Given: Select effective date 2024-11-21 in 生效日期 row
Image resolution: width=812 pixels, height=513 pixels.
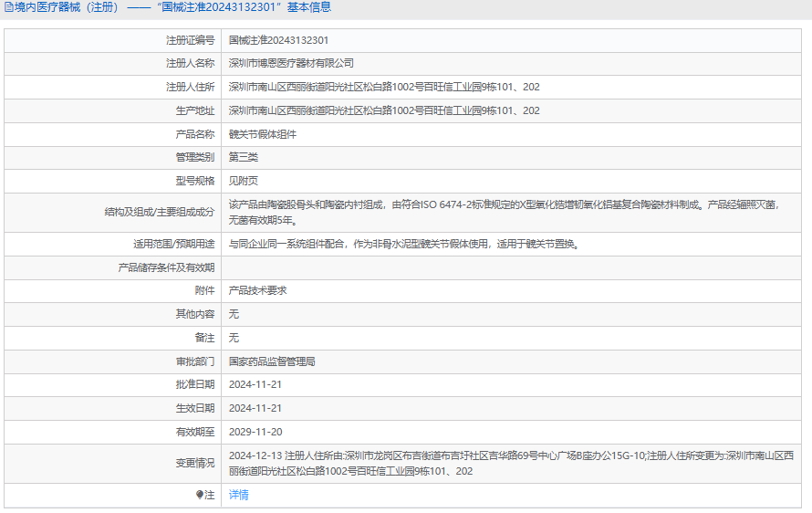Looking at the screenshot, I should [255, 408].
